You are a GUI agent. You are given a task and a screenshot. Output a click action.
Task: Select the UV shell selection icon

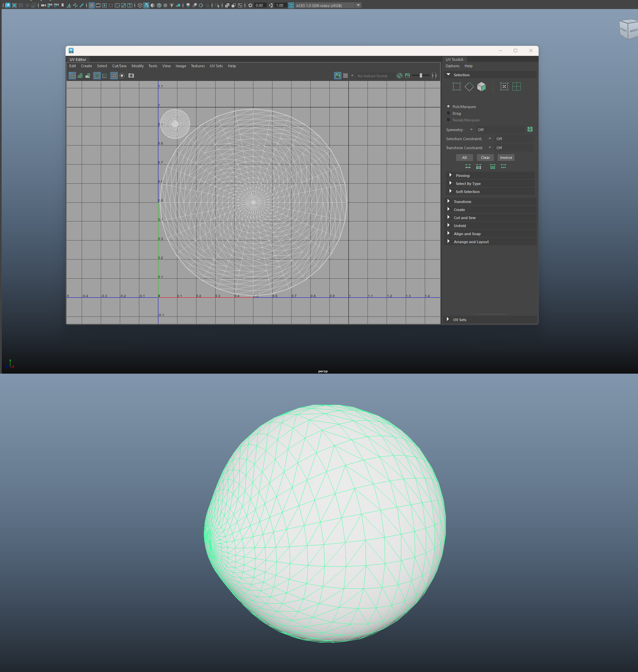[x=516, y=87]
